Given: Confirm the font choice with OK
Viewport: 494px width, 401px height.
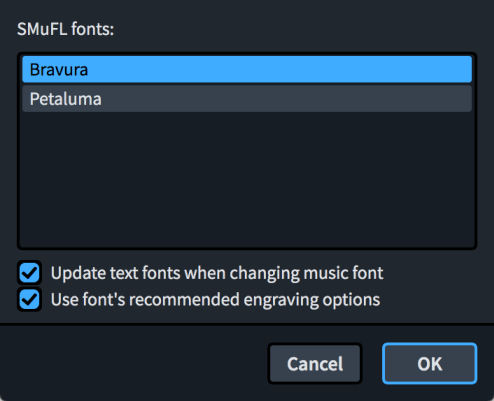Looking at the screenshot, I should 430,363.
